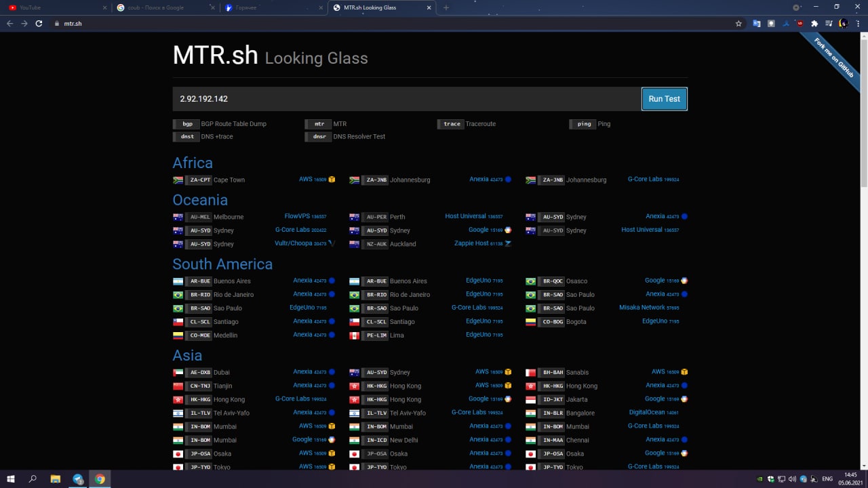Open the Extensions puzzle piece menu
This screenshot has width=868, height=488.
(814, 23)
